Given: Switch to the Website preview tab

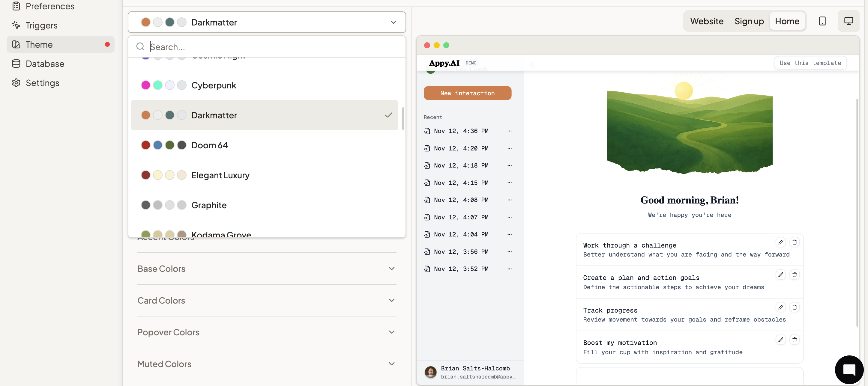Looking at the screenshot, I should (x=706, y=21).
